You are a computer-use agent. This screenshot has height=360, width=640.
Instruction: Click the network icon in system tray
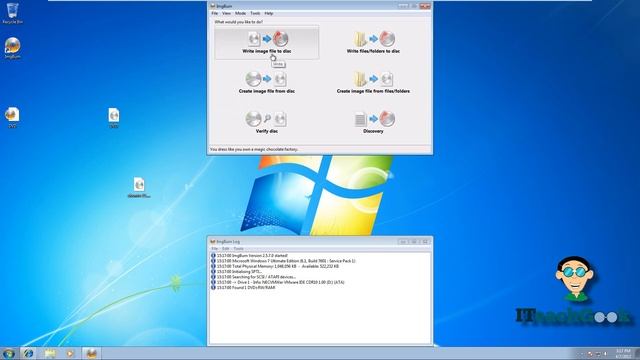coord(598,354)
